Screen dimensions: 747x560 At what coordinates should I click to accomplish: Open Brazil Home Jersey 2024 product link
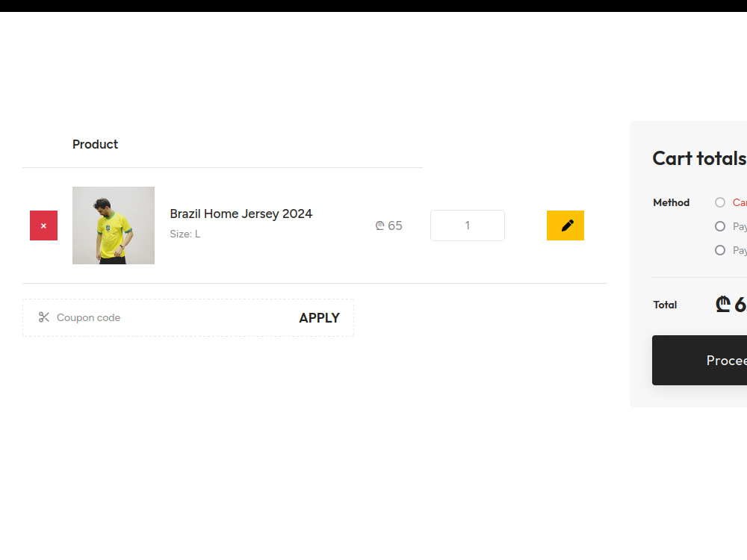click(x=241, y=214)
